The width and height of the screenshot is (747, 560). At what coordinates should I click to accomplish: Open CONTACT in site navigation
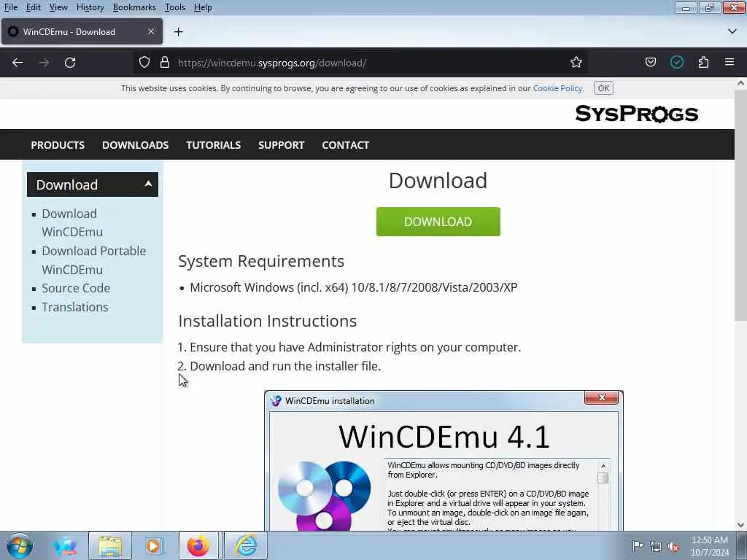tap(345, 145)
